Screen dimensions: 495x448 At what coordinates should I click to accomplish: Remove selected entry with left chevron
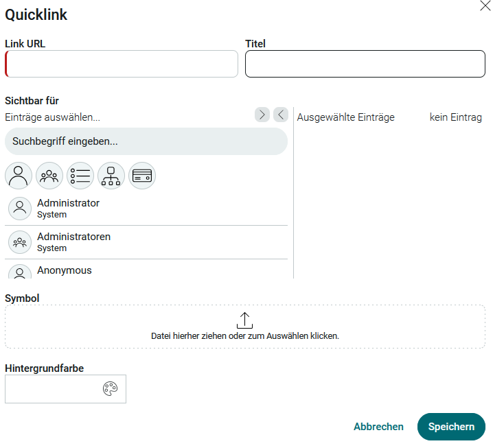[281, 115]
